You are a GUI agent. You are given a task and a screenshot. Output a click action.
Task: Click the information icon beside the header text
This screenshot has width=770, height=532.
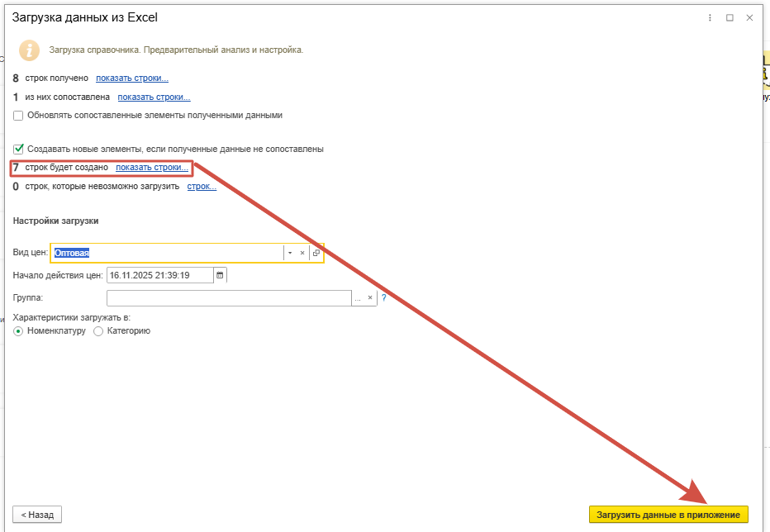[30, 50]
